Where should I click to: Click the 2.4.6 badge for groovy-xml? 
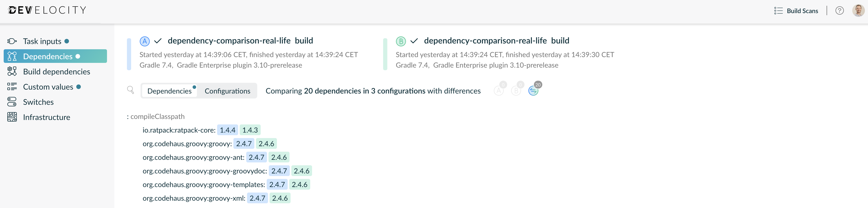(280, 198)
